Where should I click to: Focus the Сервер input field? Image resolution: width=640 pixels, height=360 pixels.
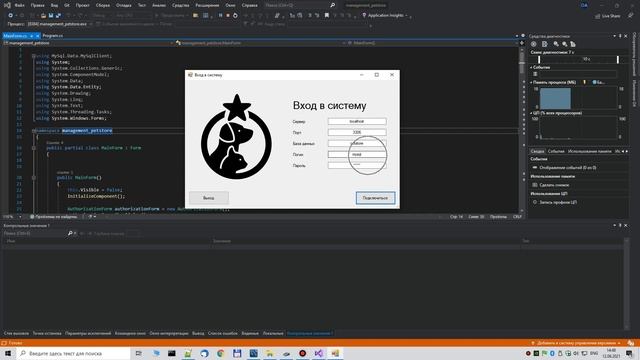(x=357, y=122)
